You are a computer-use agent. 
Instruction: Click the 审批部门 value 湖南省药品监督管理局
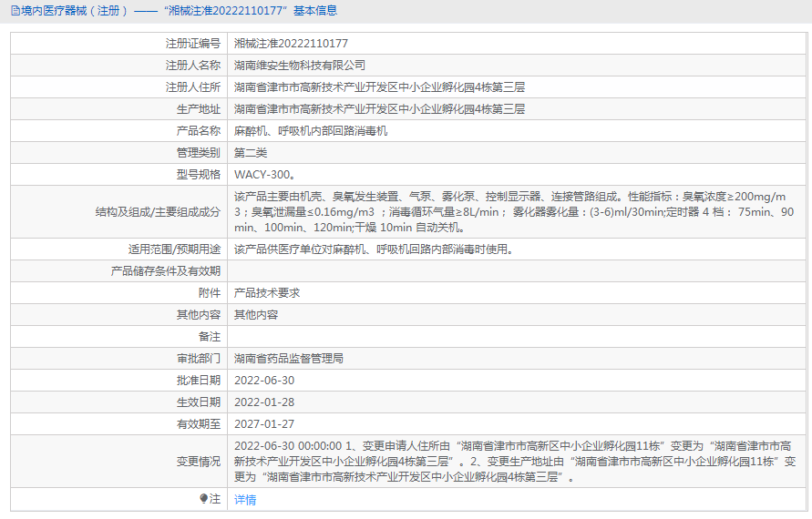click(289, 359)
